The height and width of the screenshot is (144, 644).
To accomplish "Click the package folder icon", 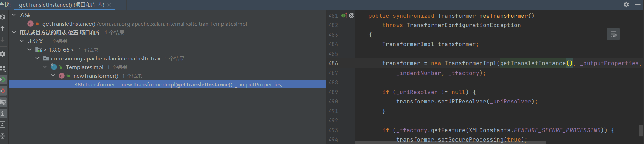I will 46,58.
